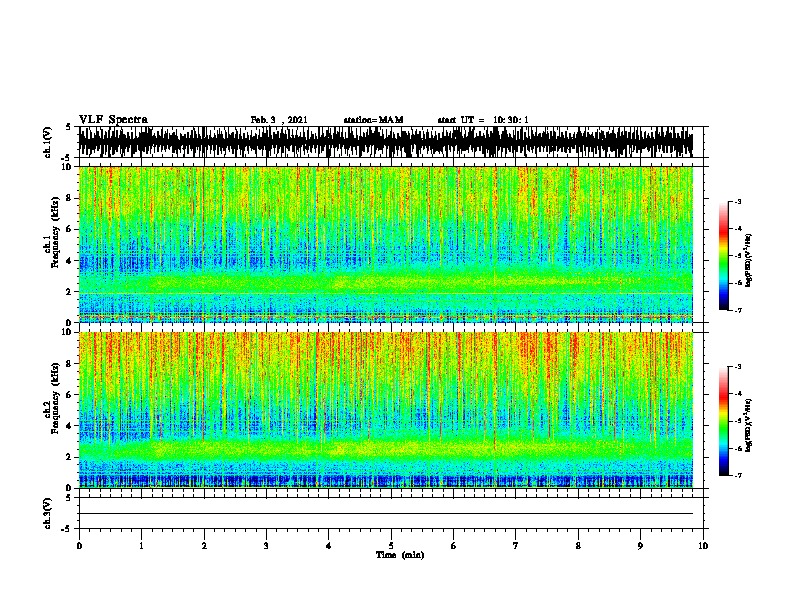This screenshot has width=792, height=612.
Task: Click the ch.1 spectrogram color scale bar
Action: click(x=724, y=256)
